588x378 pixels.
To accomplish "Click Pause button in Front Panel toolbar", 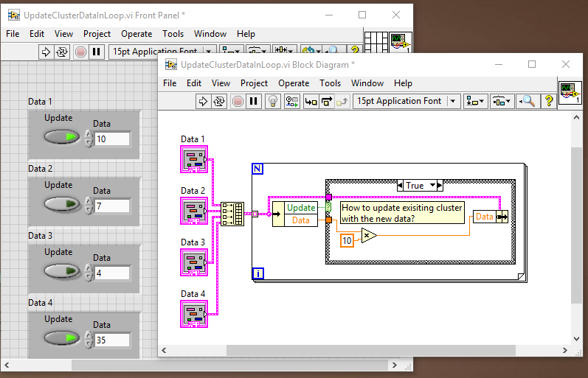I will pos(97,52).
